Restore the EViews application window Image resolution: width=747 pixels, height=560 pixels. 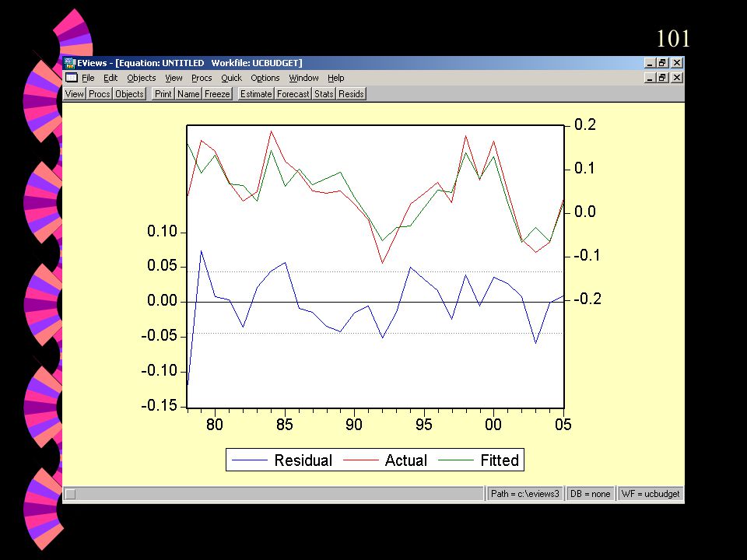(661, 63)
